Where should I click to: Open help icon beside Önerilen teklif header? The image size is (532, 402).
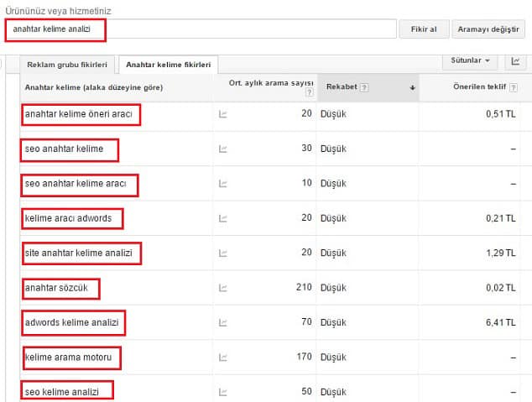pyautogui.click(x=514, y=87)
